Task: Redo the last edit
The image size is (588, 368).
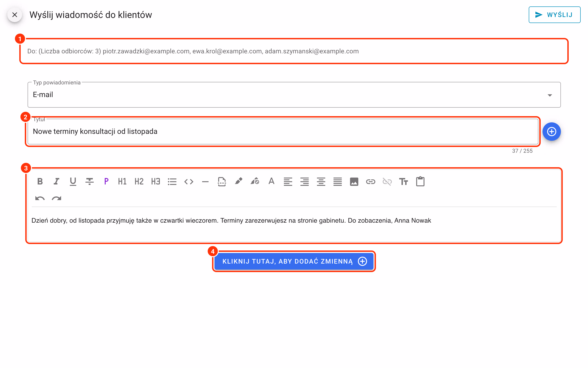Action: (x=56, y=198)
